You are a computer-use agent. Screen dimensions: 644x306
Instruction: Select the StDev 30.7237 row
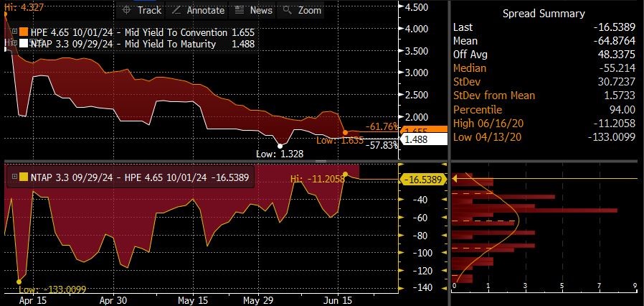pos(544,82)
